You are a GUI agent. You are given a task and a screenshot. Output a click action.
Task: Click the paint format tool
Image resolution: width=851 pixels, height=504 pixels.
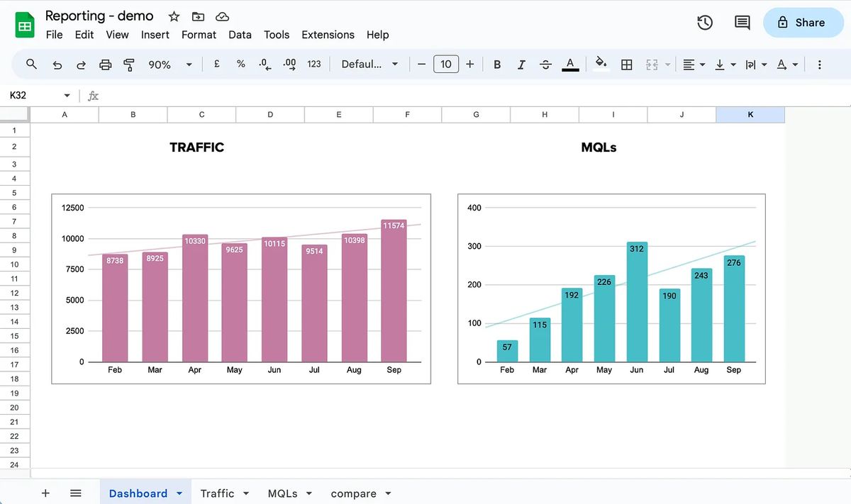(128, 64)
